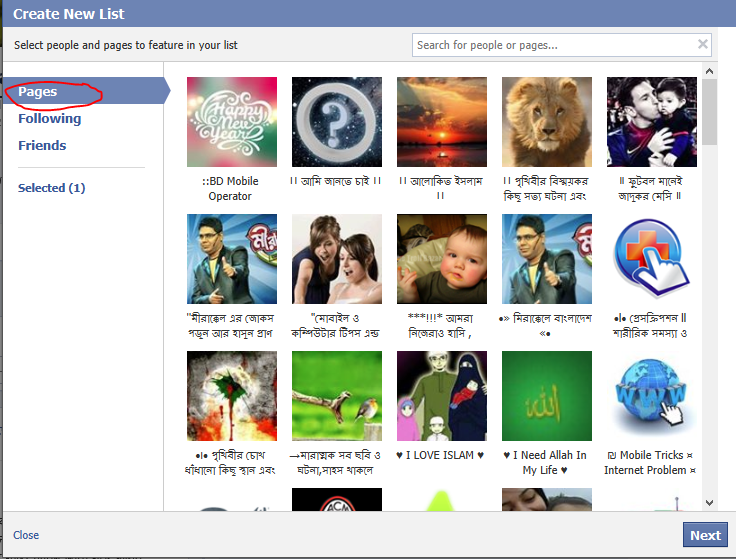Screen dimensions: 736x559
Task: Select the I Need Allah In My Life thumbnail
Action: [547, 396]
